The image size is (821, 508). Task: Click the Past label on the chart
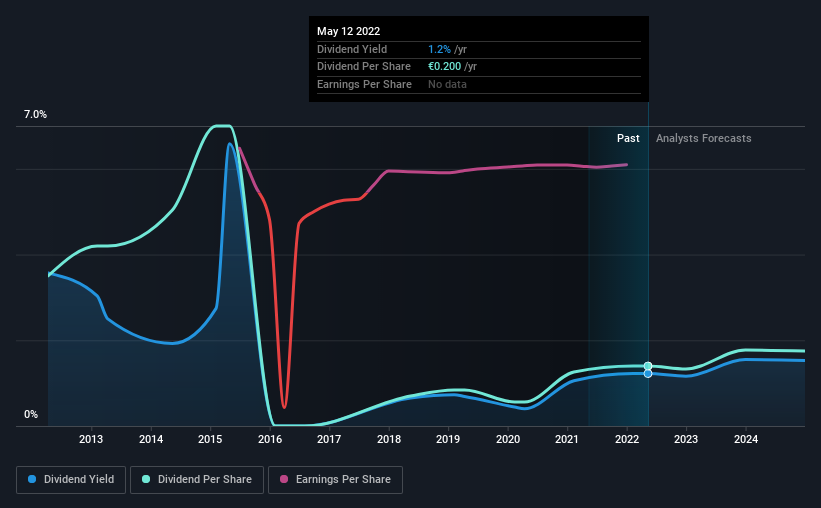coord(628,138)
